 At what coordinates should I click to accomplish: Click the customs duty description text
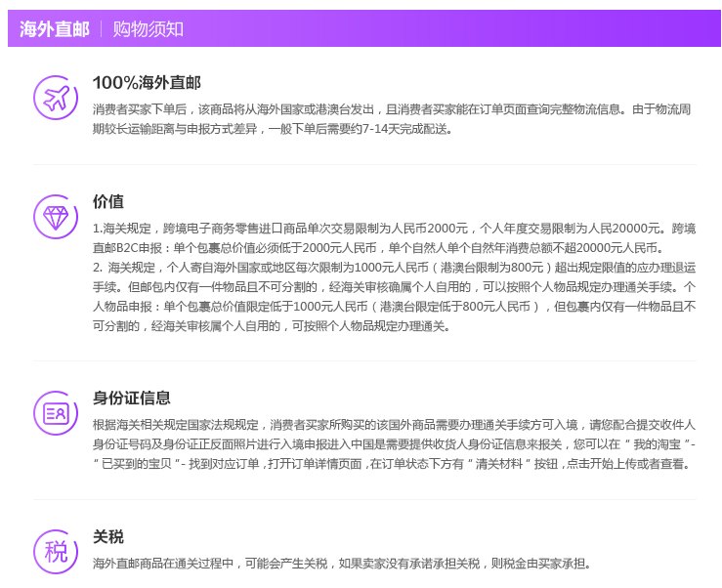coord(342,564)
